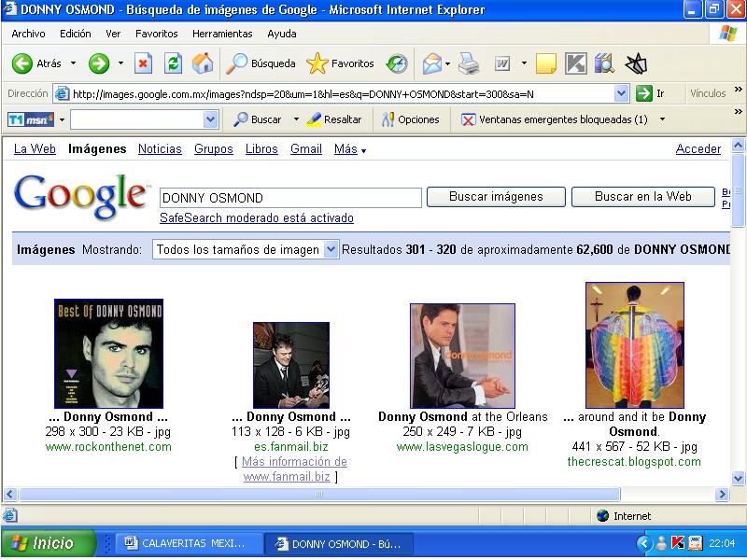This screenshot has width=747, height=560.
Task: Click the MSN toolbar search field
Action: click(x=136, y=119)
